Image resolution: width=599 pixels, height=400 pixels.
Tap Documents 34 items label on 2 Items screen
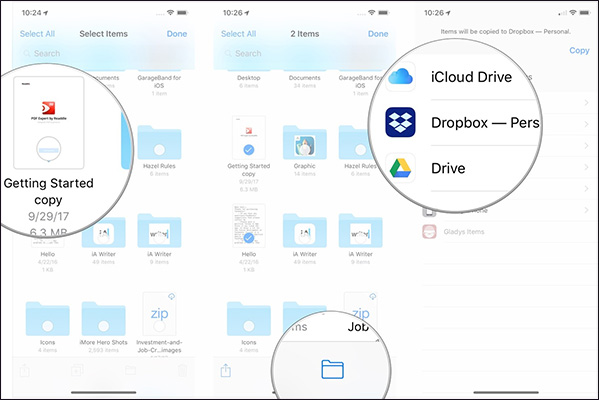tap(304, 81)
